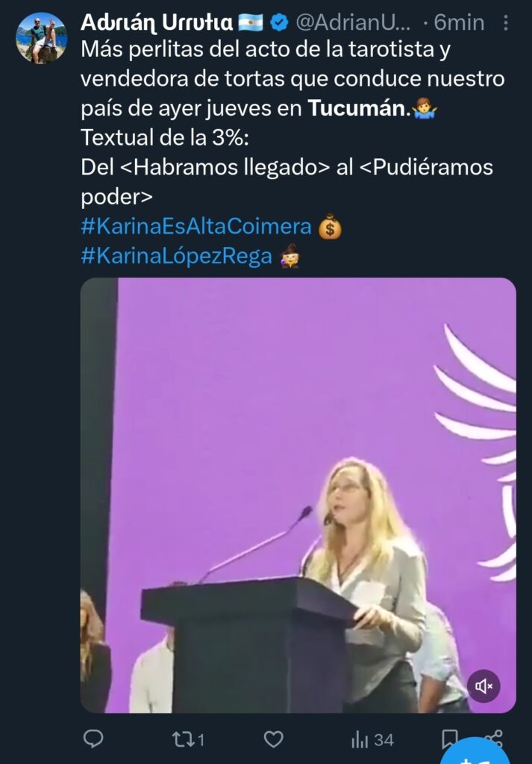
Task: Bookmark this tweet
Action: (448, 739)
